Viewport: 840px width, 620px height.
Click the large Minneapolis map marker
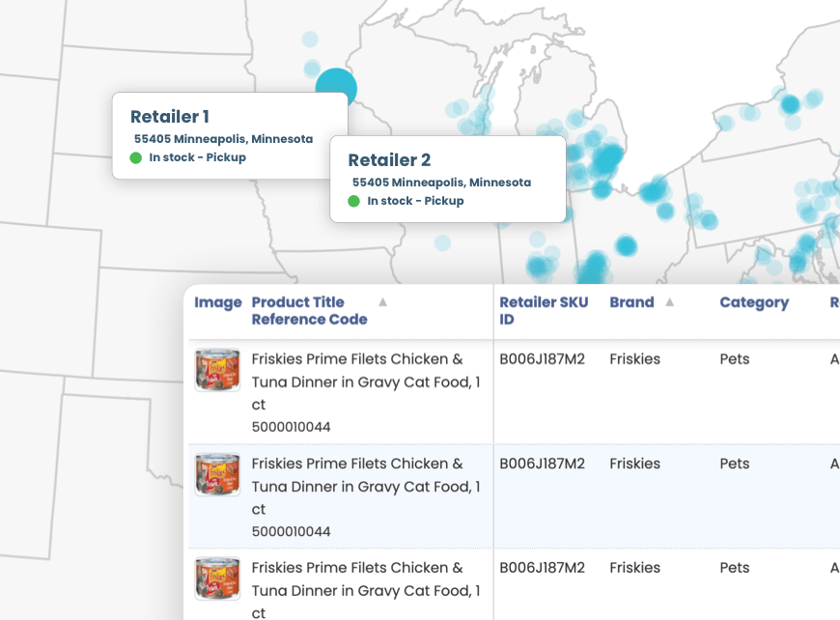pyautogui.click(x=336, y=88)
